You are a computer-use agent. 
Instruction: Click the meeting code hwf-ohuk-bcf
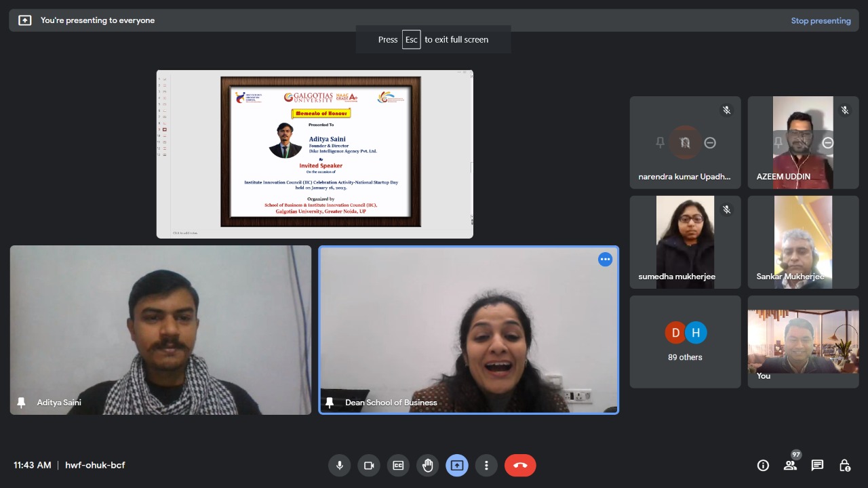[x=95, y=466]
